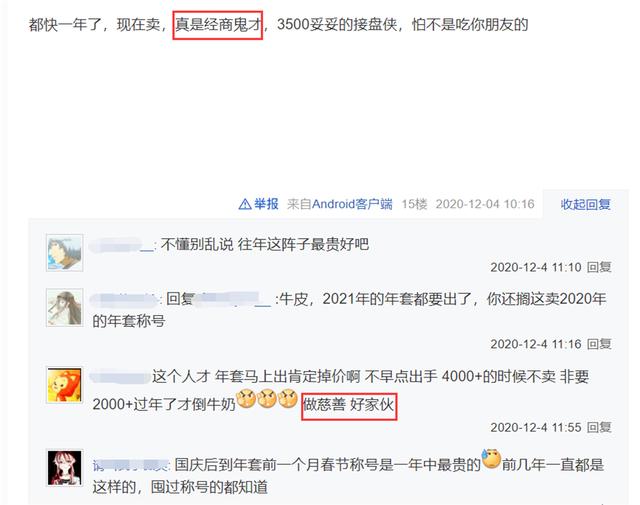Open second commenter's blurred username
This screenshot has height=505, width=640.
(124, 300)
